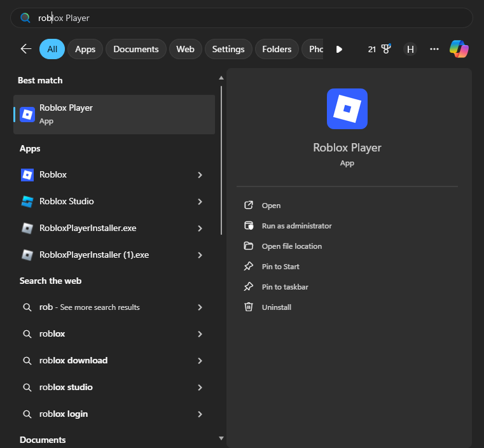
Task: Click the back arrow icon
Action: 26,49
